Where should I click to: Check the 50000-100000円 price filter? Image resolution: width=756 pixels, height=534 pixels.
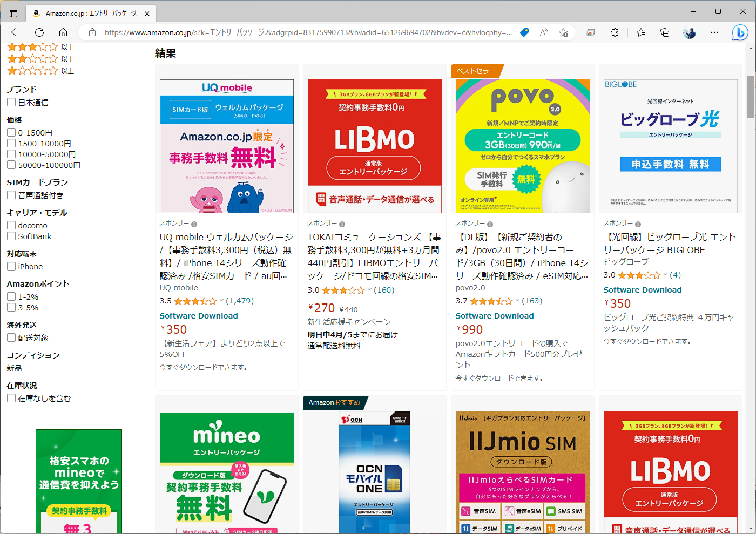click(11, 165)
